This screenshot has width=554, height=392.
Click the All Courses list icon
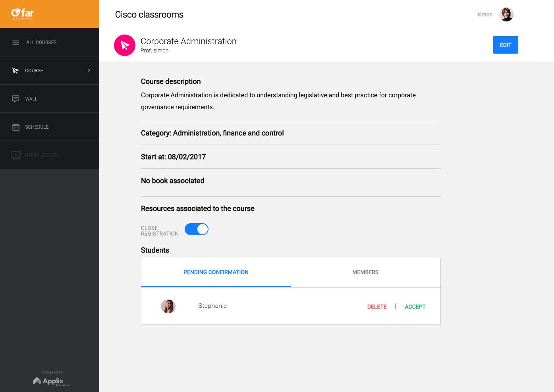pyautogui.click(x=15, y=42)
